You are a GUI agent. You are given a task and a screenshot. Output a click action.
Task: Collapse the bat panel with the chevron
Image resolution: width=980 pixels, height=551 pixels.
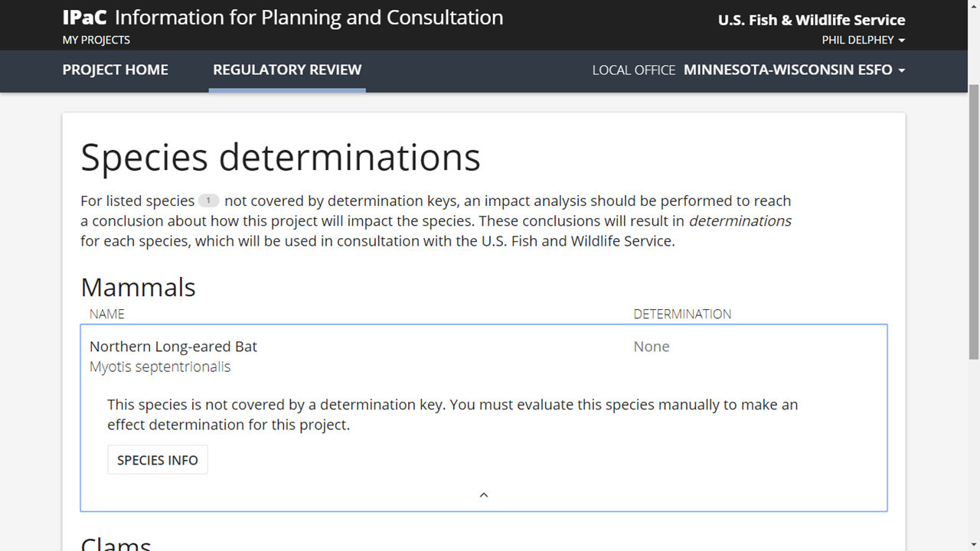point(484,495)
